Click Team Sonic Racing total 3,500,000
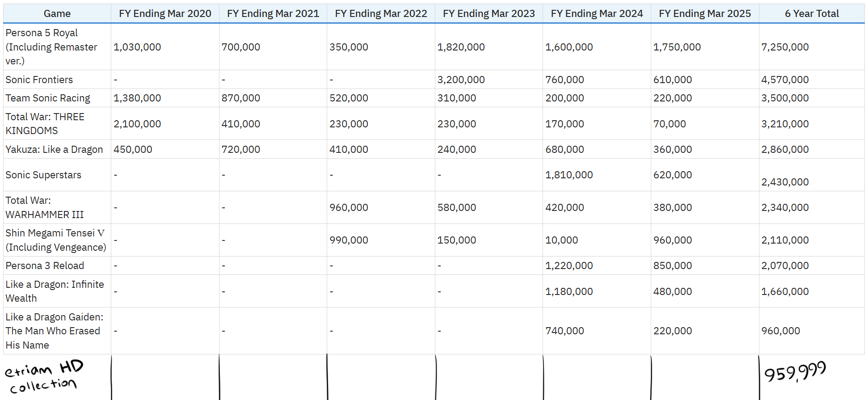The width and height of the screenshot is (868, 400). pos(785,98)
